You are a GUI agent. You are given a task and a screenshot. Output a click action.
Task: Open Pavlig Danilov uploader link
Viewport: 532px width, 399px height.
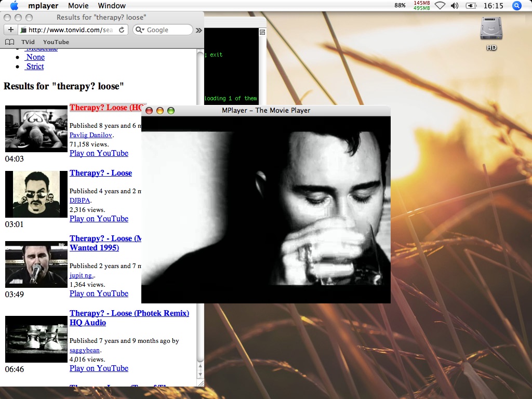[x=90, y=135]
